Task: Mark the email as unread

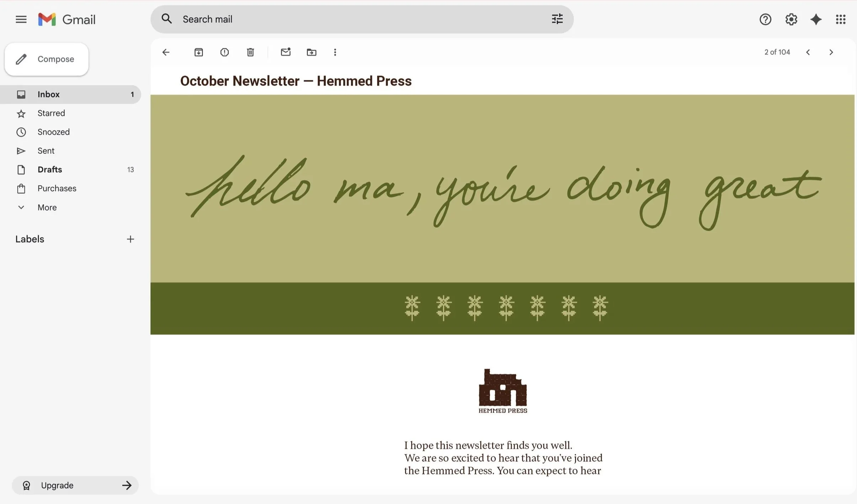Action: click(286, 52)
